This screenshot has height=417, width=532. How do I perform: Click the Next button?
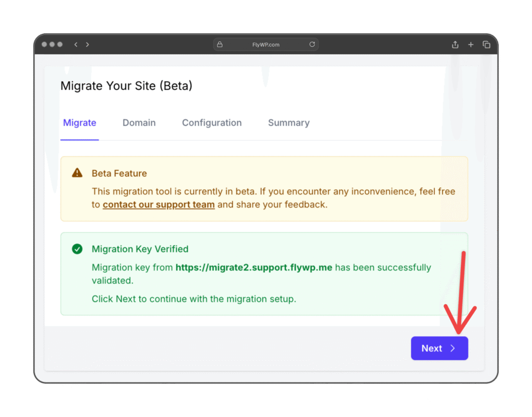pyautogui.click(x=440, y=348)
